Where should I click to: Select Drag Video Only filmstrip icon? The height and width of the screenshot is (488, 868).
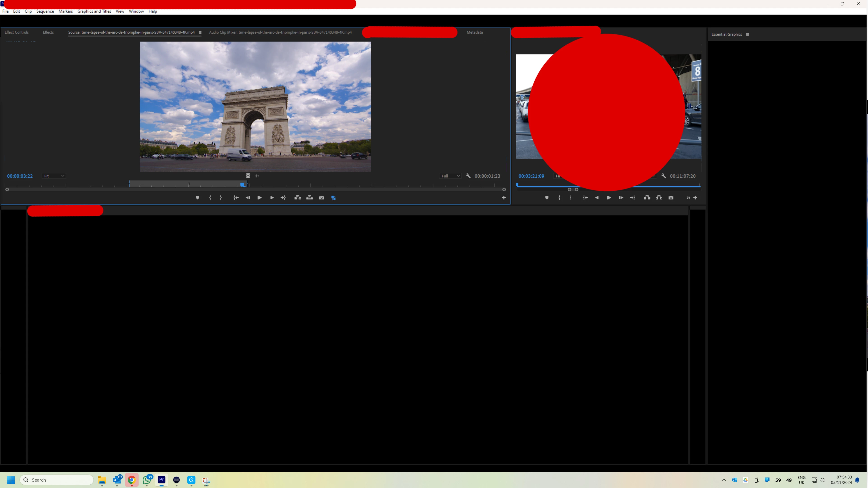coord(248,176)
